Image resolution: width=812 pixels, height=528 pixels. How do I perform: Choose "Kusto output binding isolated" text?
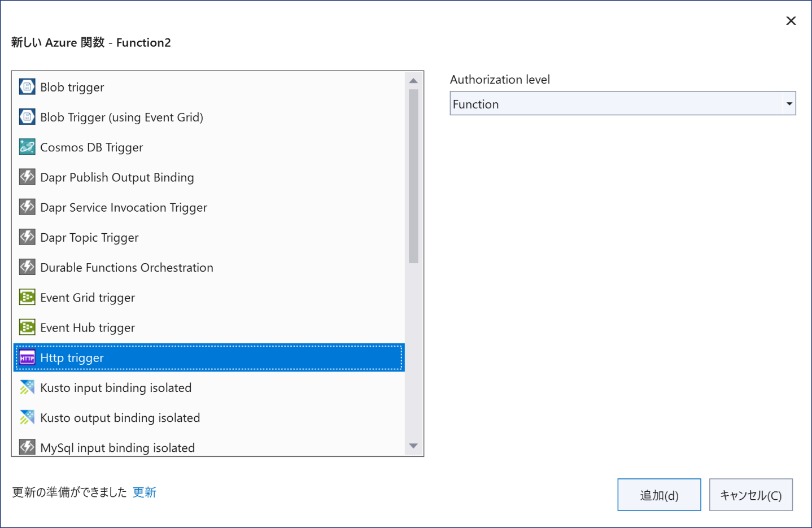pyautogui.click(x=120, y=418)
